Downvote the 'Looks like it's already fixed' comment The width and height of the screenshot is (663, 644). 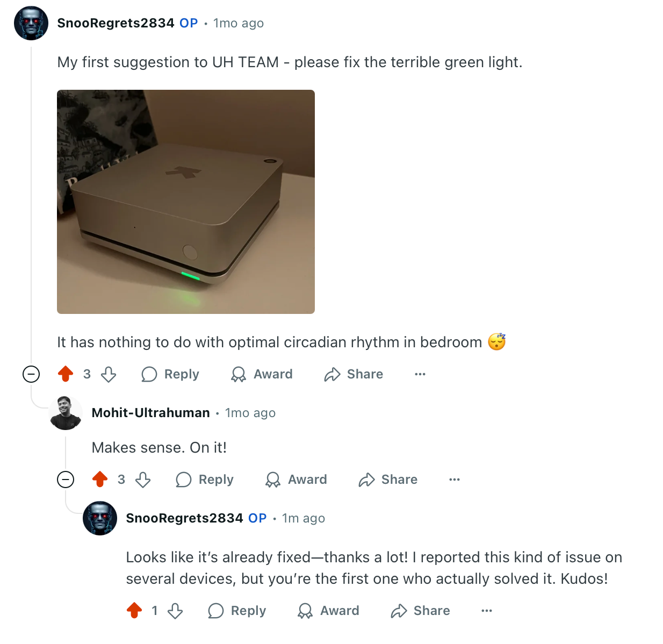175,611
